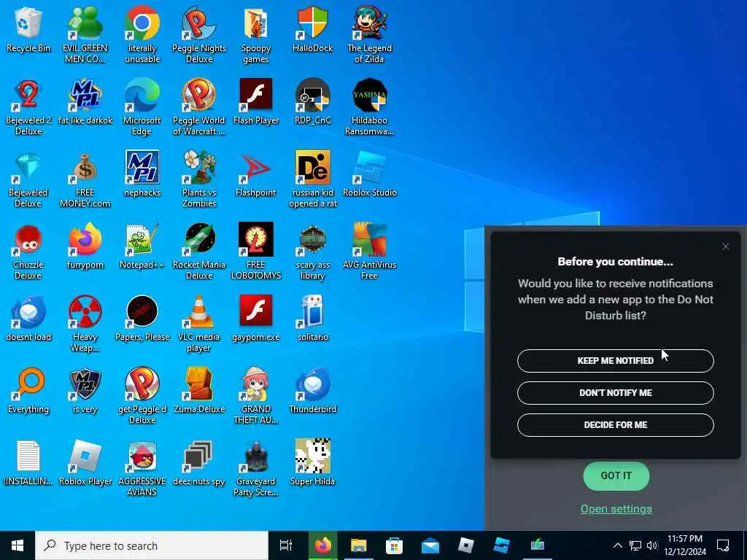This screenshot has width=747, height=560.
Task: Click the Graveyard Party Scre... icon
Action: [256, 456]
